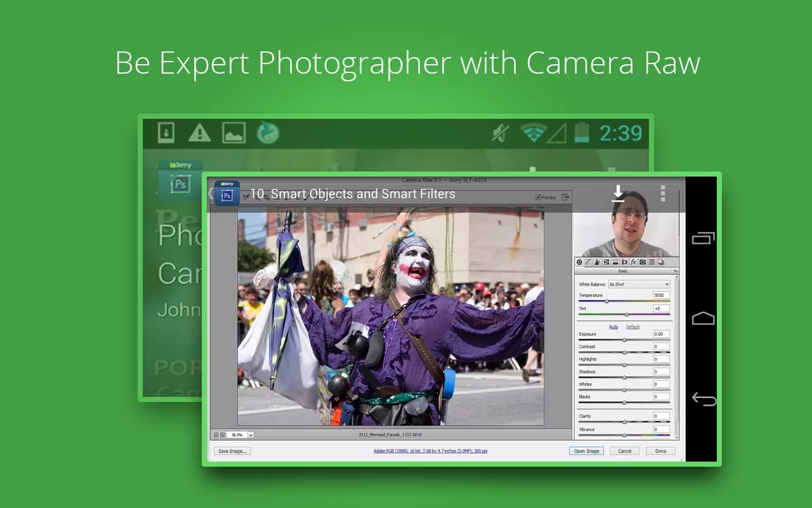Click the Temperature slider track
Viewport: 812px width, 508px height.
coord(624,301)
